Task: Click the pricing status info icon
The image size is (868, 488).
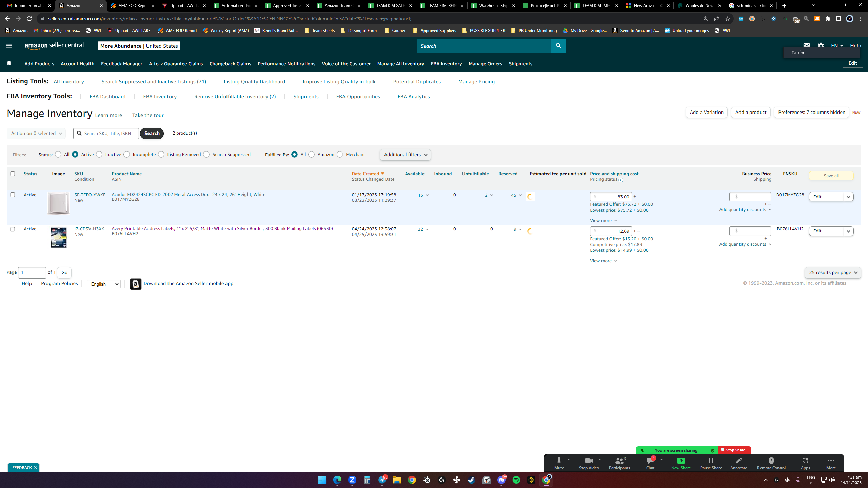Action: pos(620,180)
